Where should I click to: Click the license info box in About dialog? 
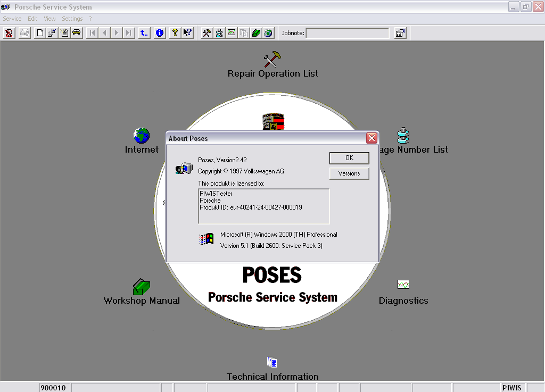264,206
